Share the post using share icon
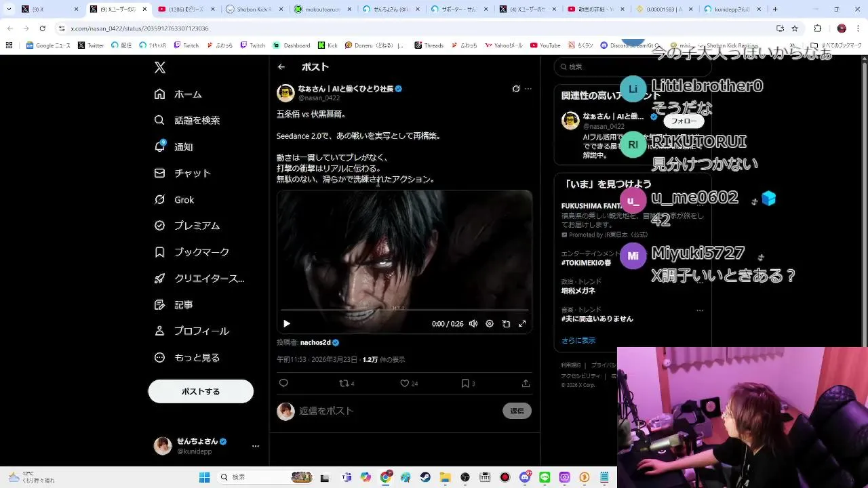This screenshot has height=488, width=868. [x=526, y=383]
